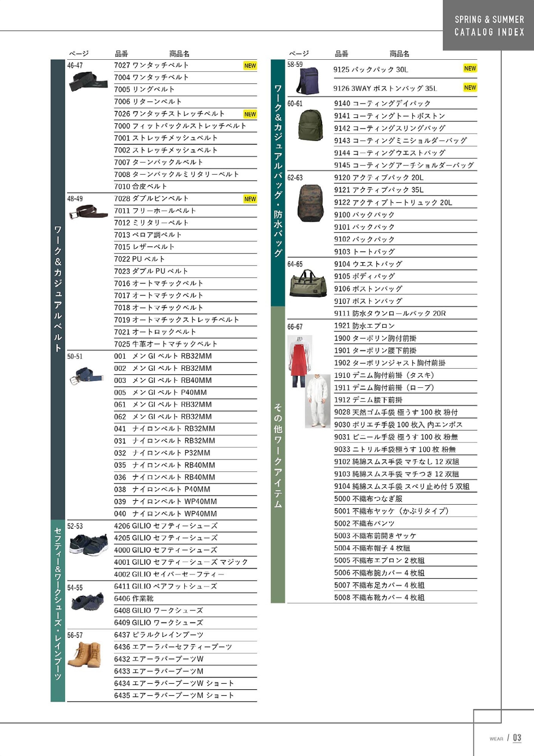Click the 6437 ピラルクレインブーツ item

point(159,635)
